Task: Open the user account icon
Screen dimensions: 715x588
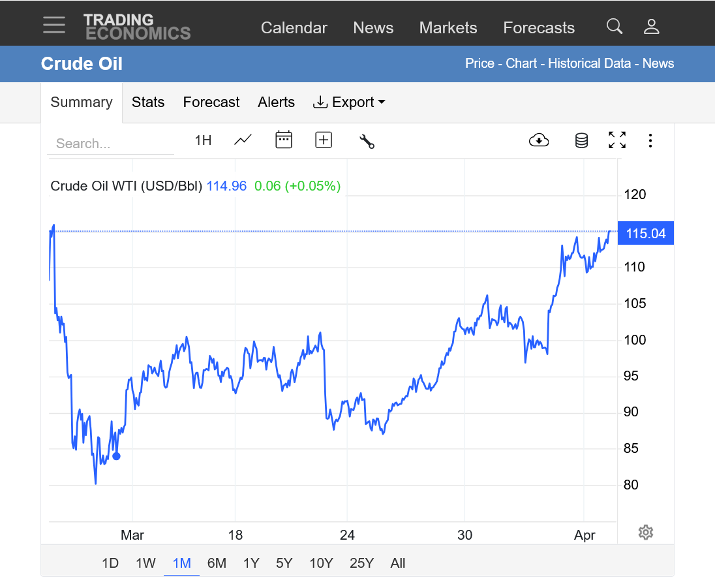Action: (651, 26)
